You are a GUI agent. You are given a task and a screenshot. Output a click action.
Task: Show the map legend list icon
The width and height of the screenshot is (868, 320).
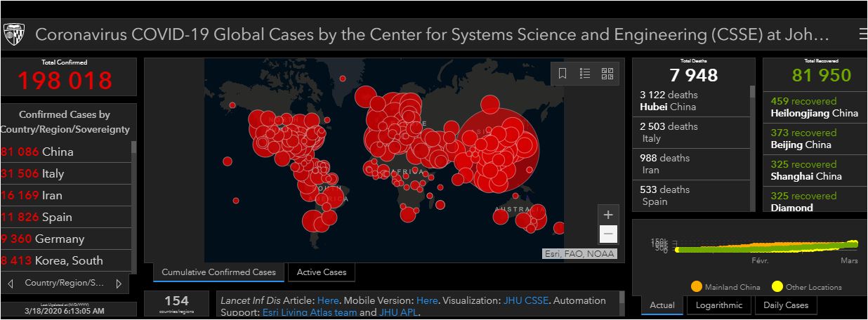tap(585, 73)
